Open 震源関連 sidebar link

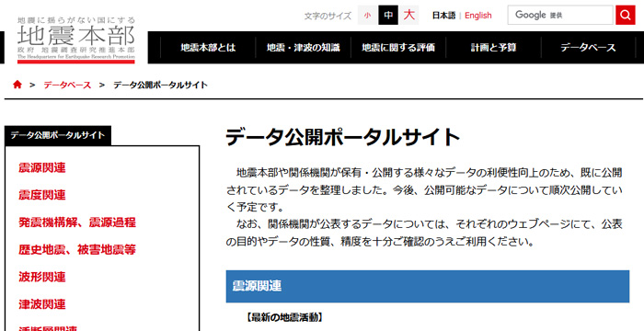pos(42,168)
